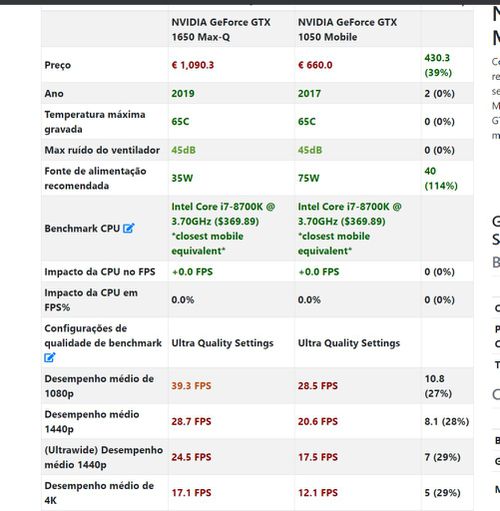This screenshot has height=511, width=500.
Task: Click the 17.1 FPS 4K value
Action: [x=191, y=493]
